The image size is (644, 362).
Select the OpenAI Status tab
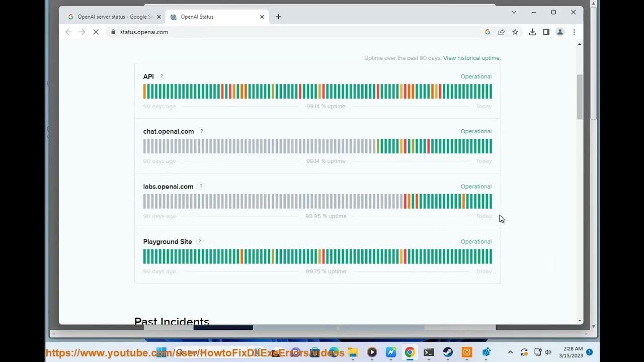pyautogui.click(x=217, y=17)
